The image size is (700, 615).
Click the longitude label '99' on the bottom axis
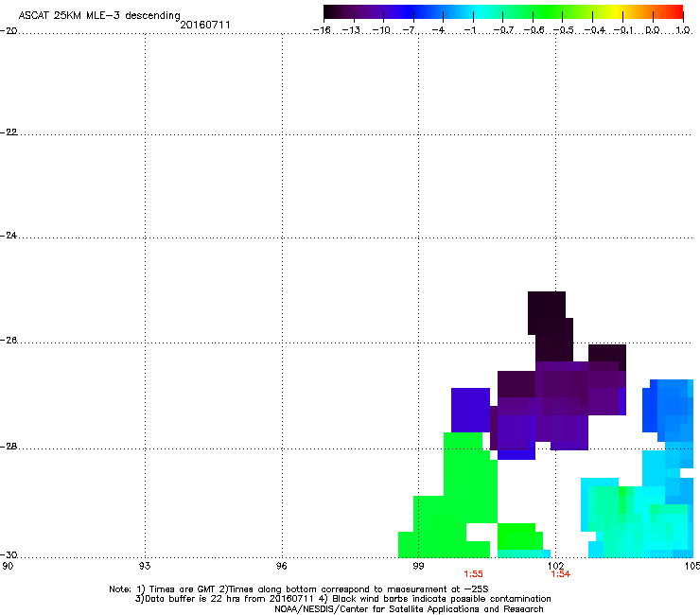(x=418, y=566)
